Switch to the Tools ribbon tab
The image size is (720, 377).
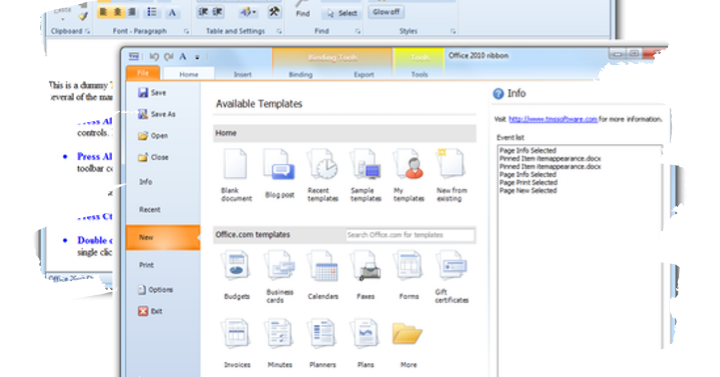[x=419, y=74]
